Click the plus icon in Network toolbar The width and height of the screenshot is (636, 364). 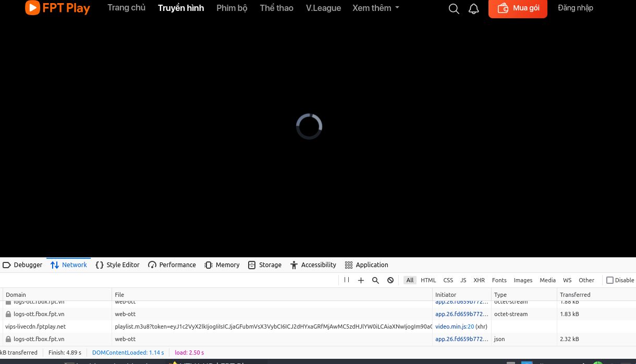(361, 280)
